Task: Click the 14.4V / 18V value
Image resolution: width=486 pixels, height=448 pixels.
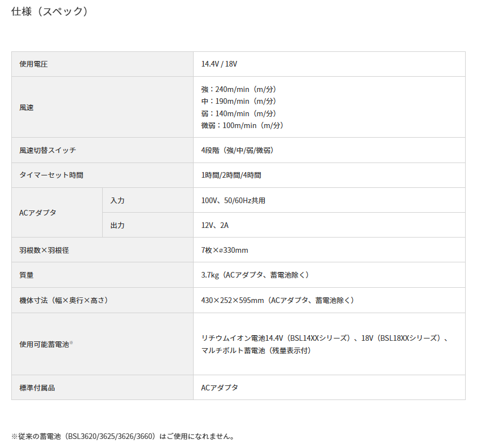Action: 219,64
